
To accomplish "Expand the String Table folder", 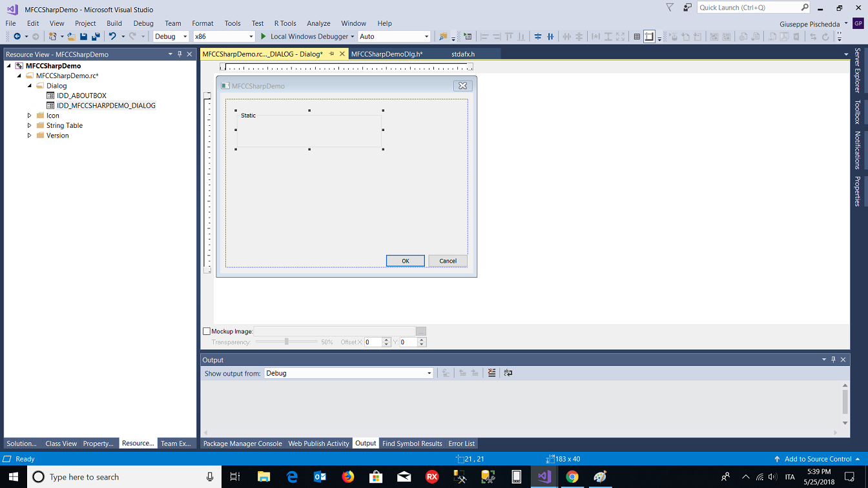I will [x=30, y=126].
